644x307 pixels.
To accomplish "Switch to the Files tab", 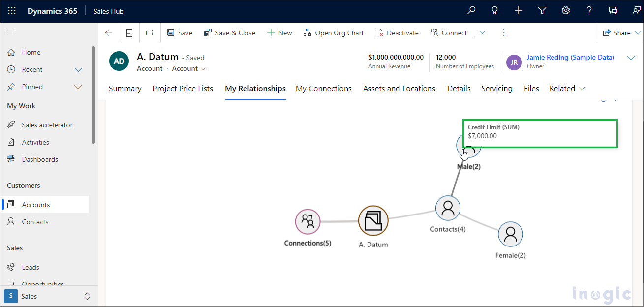I will tap(531, 89).
